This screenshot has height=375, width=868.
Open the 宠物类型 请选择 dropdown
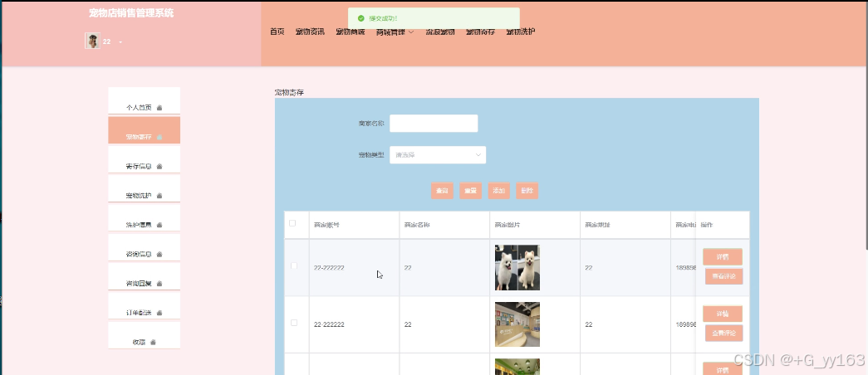pyautogui.click(x=438, y=155)
